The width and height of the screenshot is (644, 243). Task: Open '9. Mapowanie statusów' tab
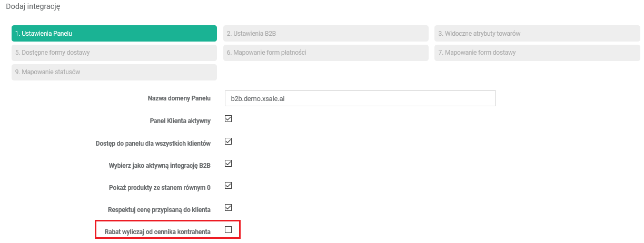[x=114, y=72]
